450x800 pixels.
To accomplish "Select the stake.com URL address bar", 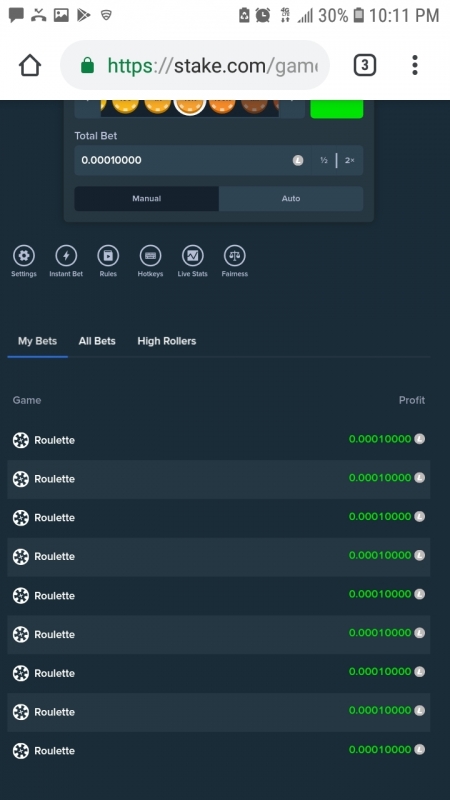I will pyautogui.click(x=195, y=65).
